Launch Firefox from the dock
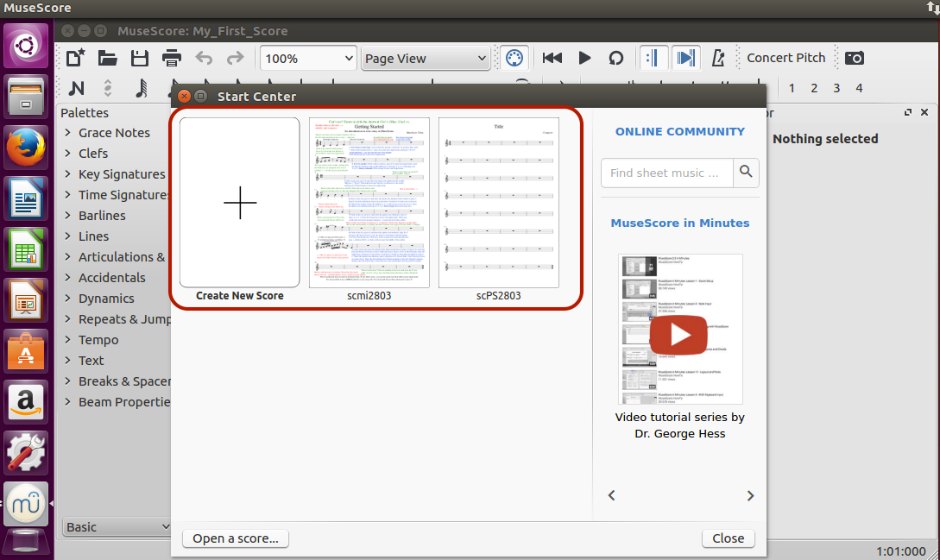The height and width of the screenshot is (560, 940). pyautogui.click(x=26, y=148)
